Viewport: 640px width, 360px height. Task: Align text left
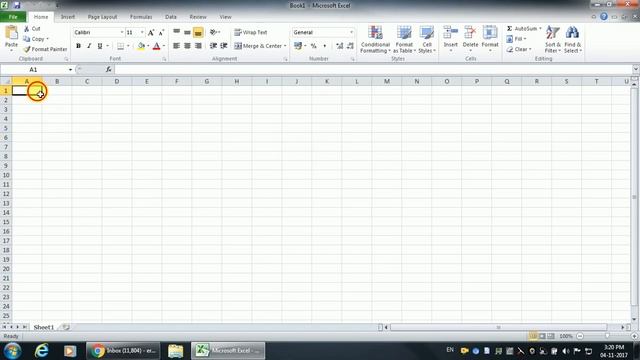[176, 46]
